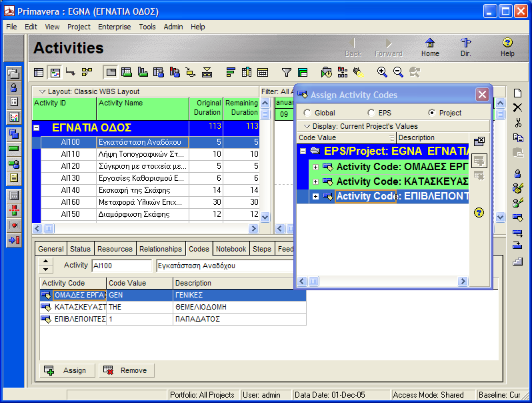The width and height of the screenshot is (532, 403).
Task: Switch to the Relationships tab
Action: (161, 249)
